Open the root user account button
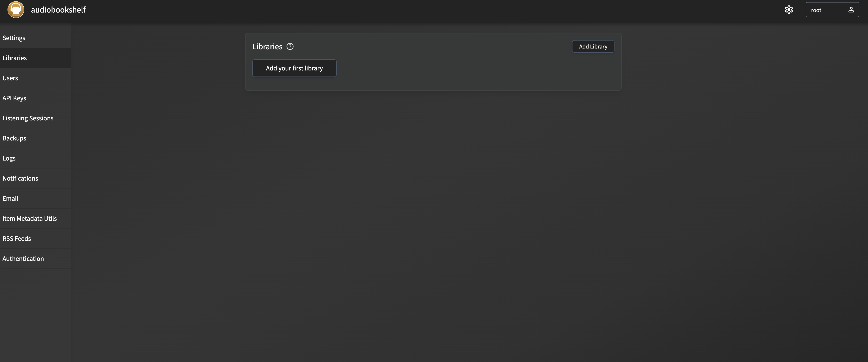 tap(832, 10)
